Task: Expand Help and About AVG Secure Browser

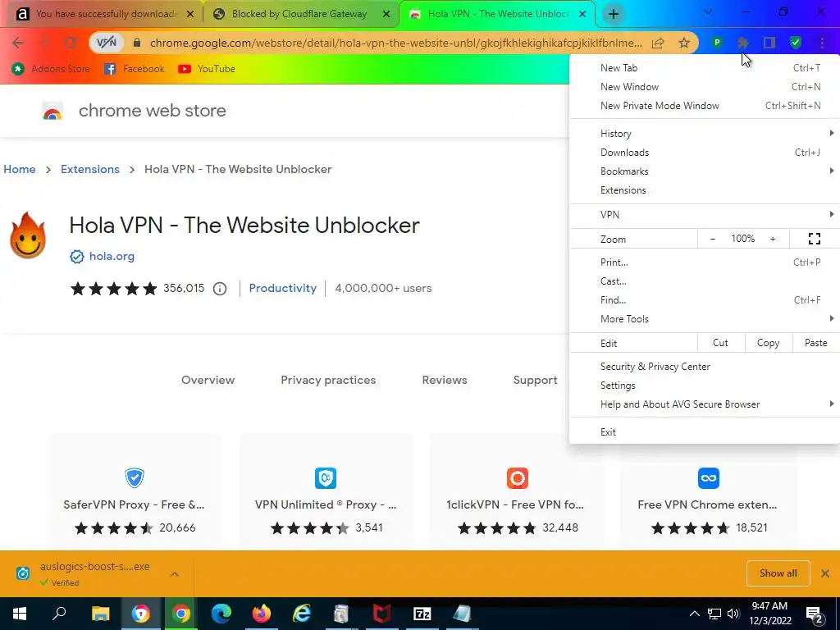Action: pos(704,404)
